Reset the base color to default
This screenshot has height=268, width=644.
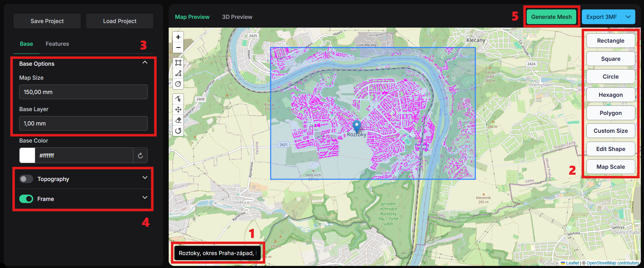coord(140,155)
